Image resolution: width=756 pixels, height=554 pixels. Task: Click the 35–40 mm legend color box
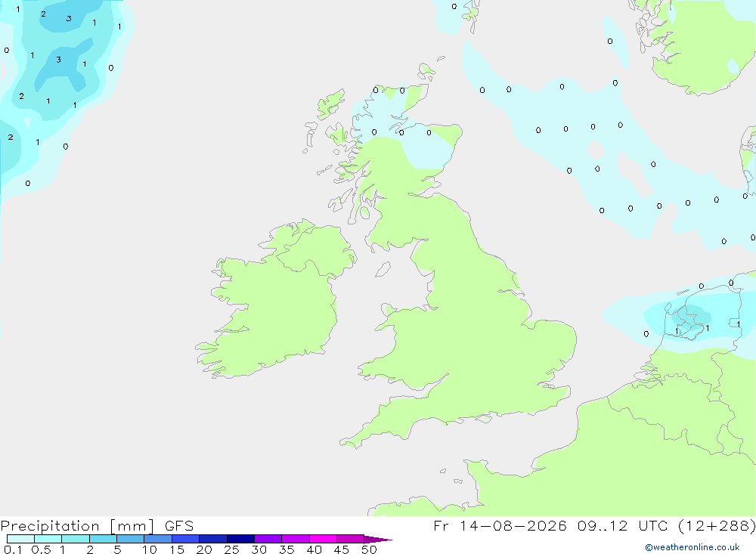pos(296,539)
